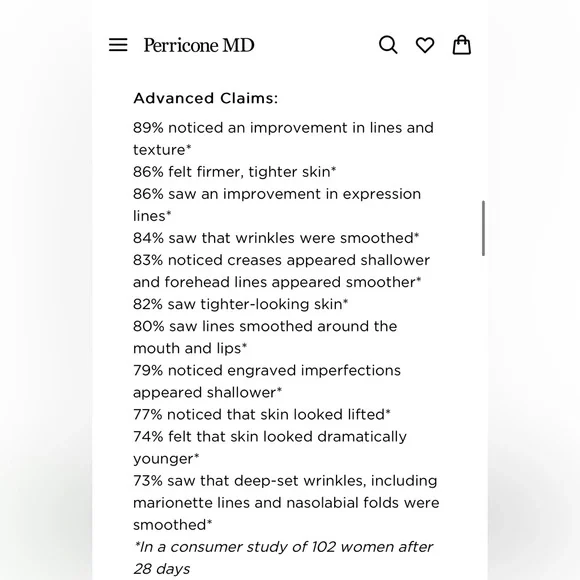Click the 89% lines and texture claim
This screenshot has width=580, height=580.
[283, 139]
